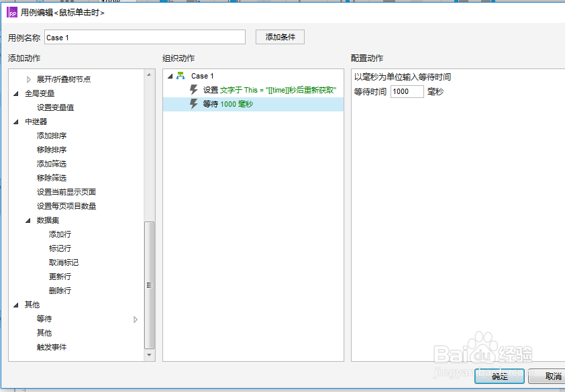Image resolution: width=565 pixels, height=392 pixels.
Task: Collapse the 中继器 group
Action: 15,121
